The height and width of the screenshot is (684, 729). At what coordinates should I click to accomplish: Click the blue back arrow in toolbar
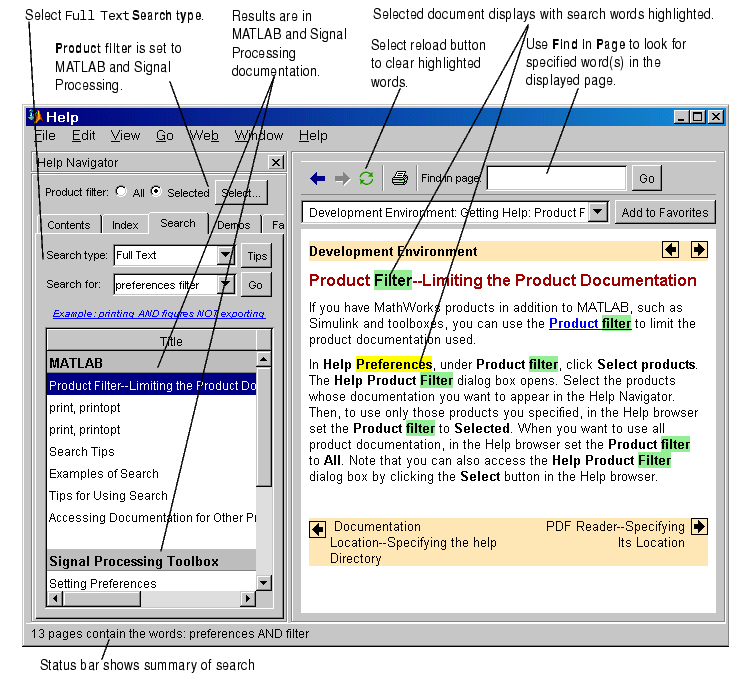(318, 179)
